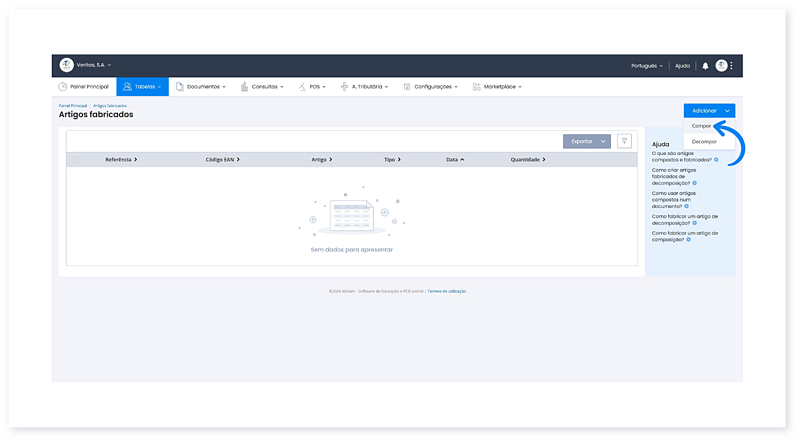Click info icon after 'artigo de composição?'
The image size is (800, 442).
(x=689, y=239)
